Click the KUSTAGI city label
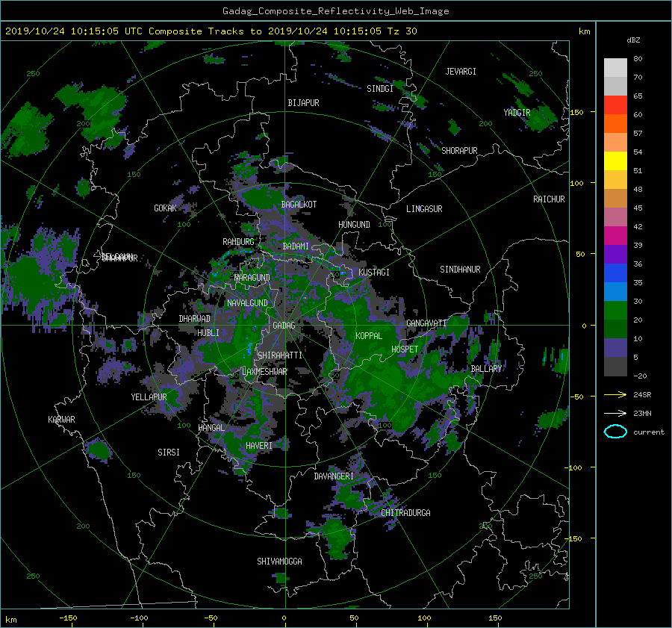This screenshot has height=628, width=672. pyautogui.click(x=374, y=273)
